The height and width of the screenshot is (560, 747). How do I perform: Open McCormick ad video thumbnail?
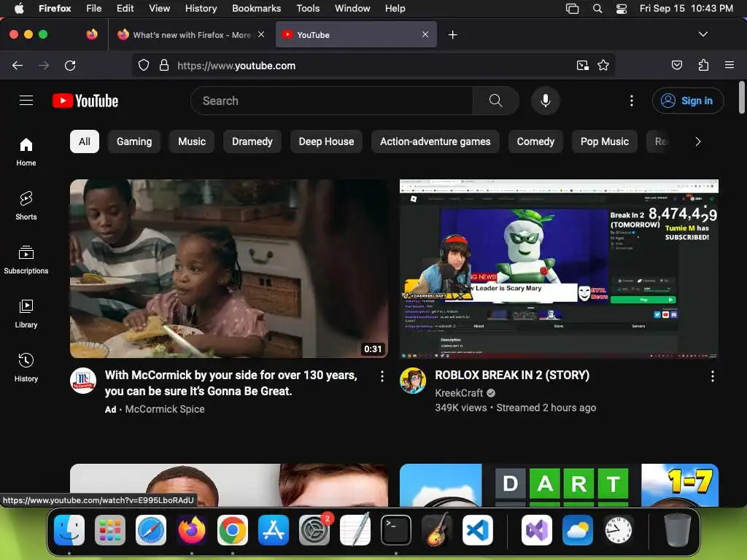(x=228, y=268)
